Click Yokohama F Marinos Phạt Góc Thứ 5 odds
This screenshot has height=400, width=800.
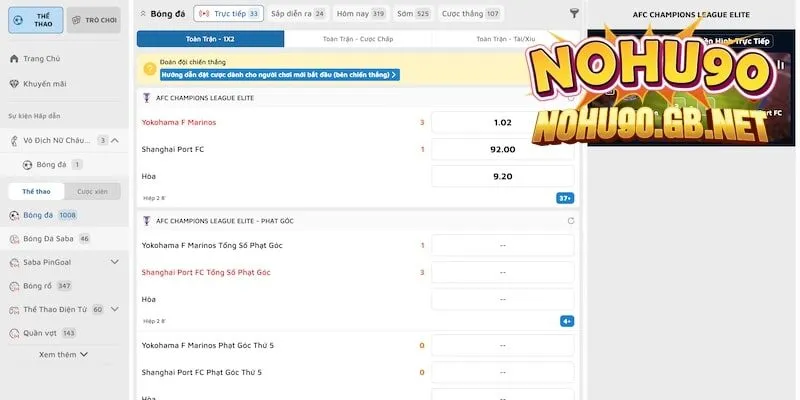[503, 345]
